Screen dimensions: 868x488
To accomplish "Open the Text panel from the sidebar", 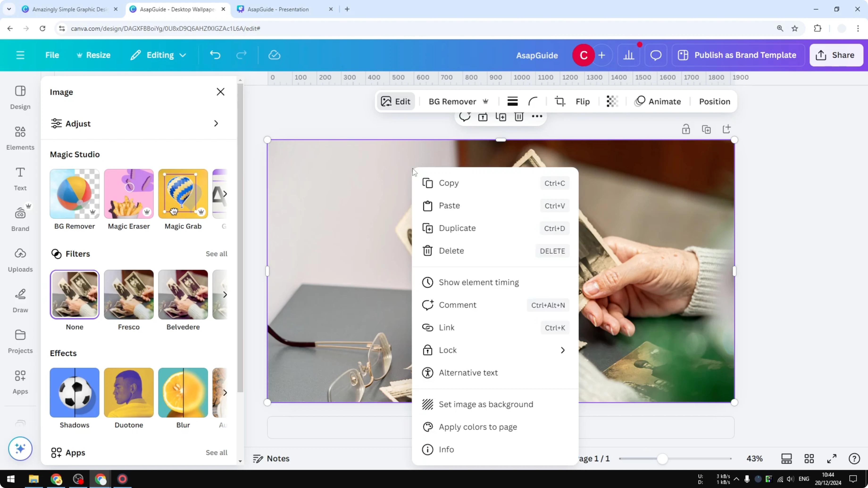I will coord(20,179).
